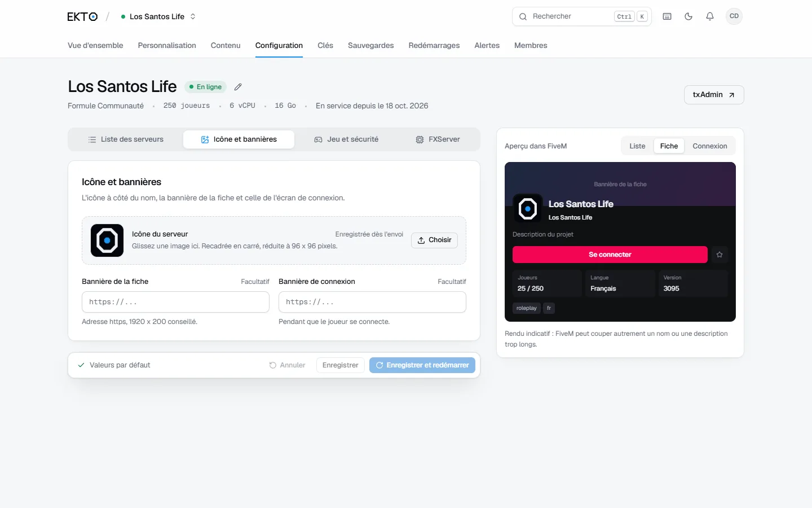Image resolution: width=812 pixels, height=508 pixels.
Task: Select Liste des serveurs section
Action: click(x=126, y=139)
